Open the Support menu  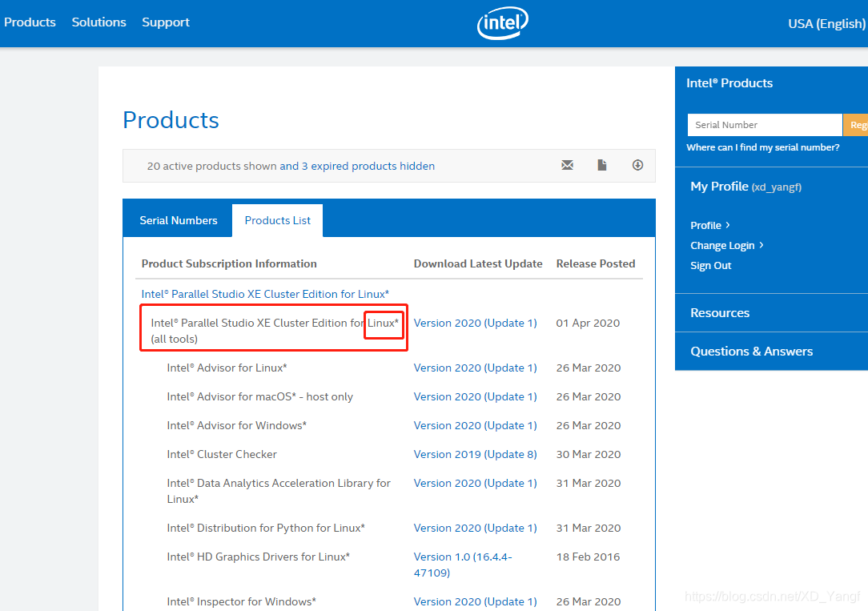(x=166, y=22)
